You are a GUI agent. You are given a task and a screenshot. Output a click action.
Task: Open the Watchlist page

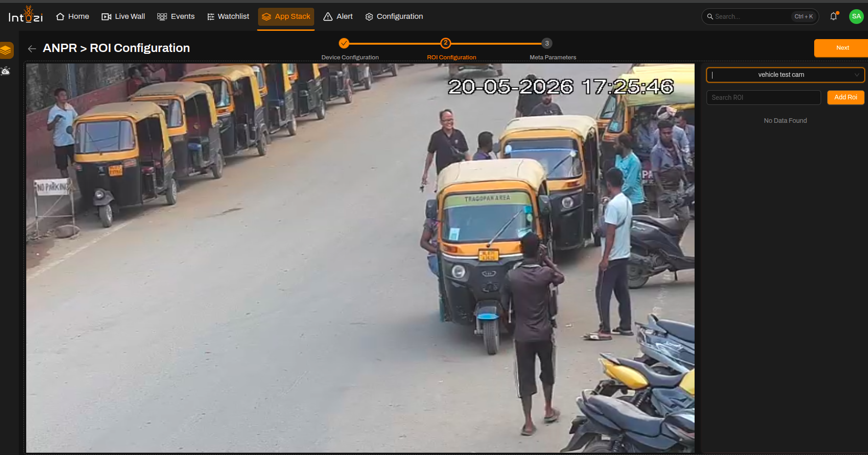click(228, 17)
